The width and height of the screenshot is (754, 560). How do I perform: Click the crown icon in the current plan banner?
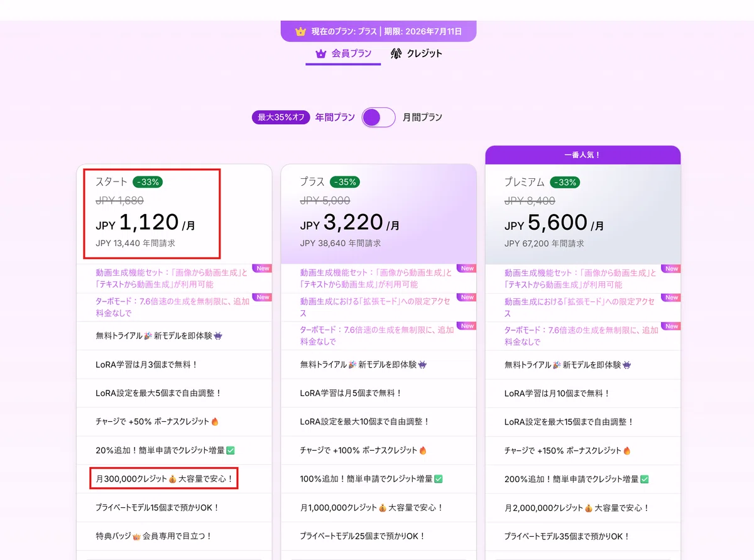click(x=300, y=31)
